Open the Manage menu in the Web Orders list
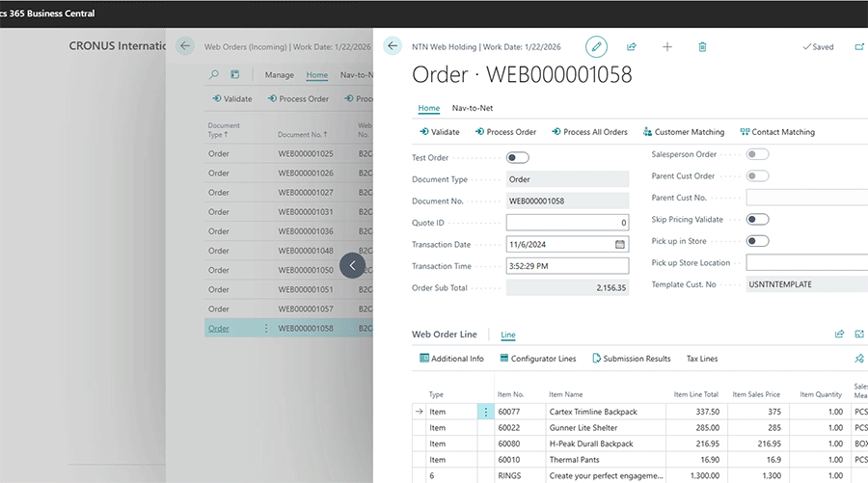This screenshot has height=483, width=868. (x=279, y=74)
